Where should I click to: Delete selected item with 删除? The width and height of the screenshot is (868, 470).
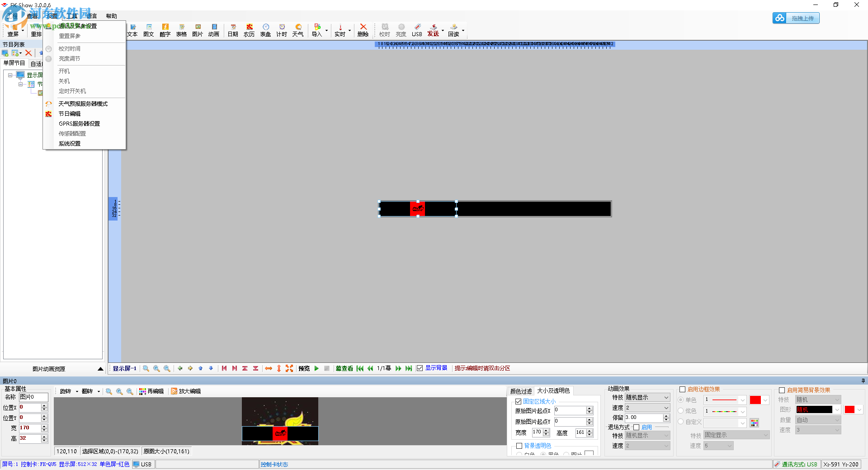click(363, 30)
